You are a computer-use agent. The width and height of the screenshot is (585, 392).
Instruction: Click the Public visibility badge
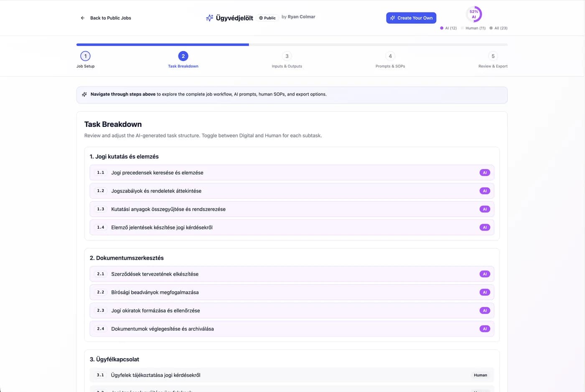click(x=267, y=18)
